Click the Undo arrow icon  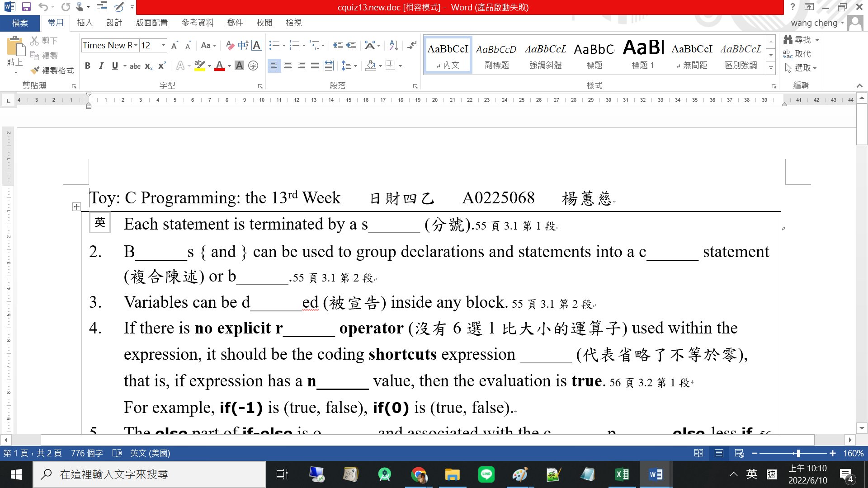[43, 7]
